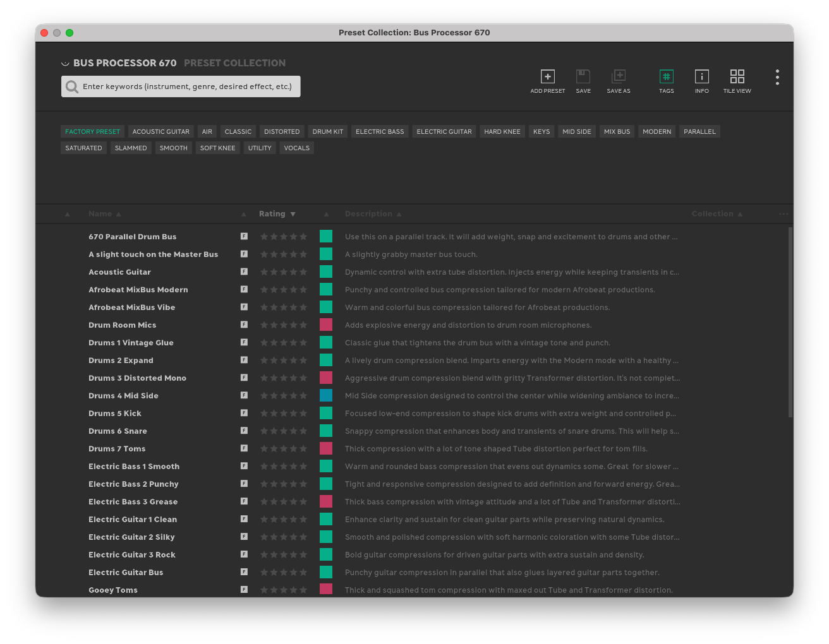Rate Drums 2 Expand two stars
Screen dimensions: 829x644
(x=274, y=360)
